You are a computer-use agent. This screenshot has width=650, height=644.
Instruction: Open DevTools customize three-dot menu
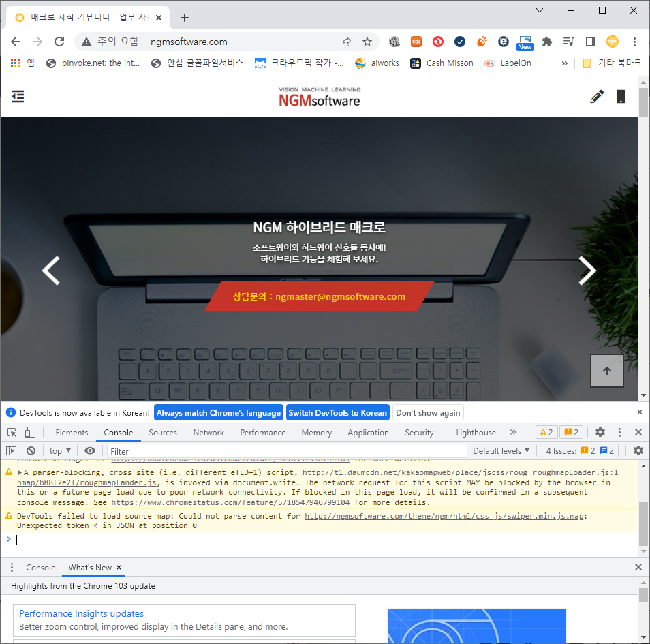[x=619, y=432]
